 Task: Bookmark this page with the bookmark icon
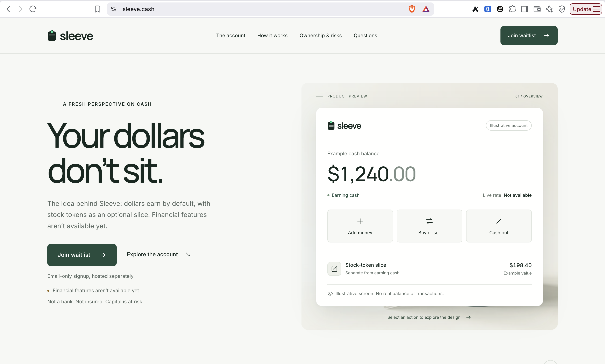coord(98,9)
